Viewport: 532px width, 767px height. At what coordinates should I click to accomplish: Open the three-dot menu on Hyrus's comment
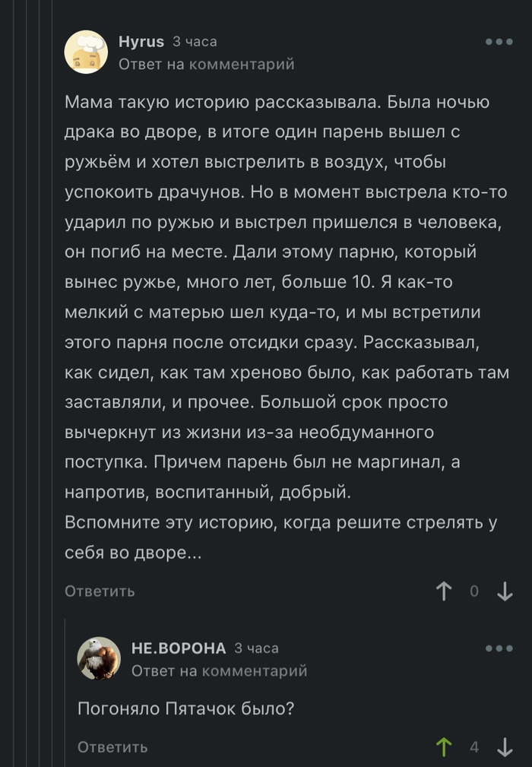[x=498, y=43]
